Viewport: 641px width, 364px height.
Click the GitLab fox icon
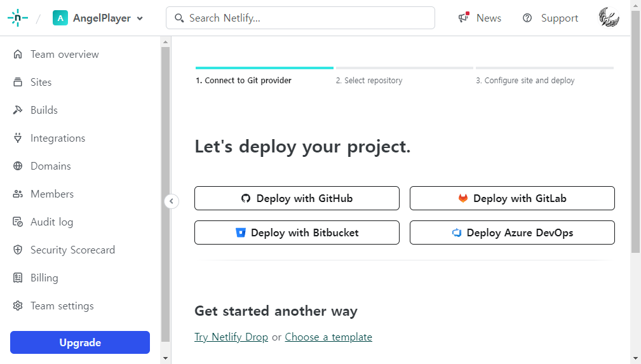click(x=462, y=198)
